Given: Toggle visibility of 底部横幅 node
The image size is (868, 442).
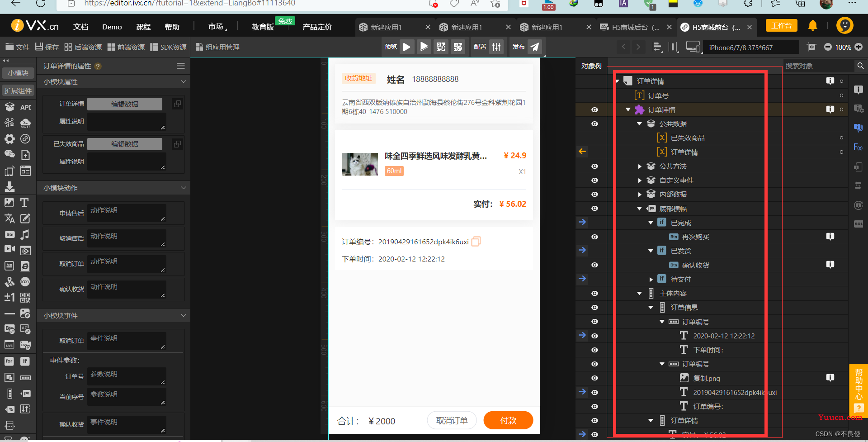Looking at the screenshot, I should click(594, 209).
